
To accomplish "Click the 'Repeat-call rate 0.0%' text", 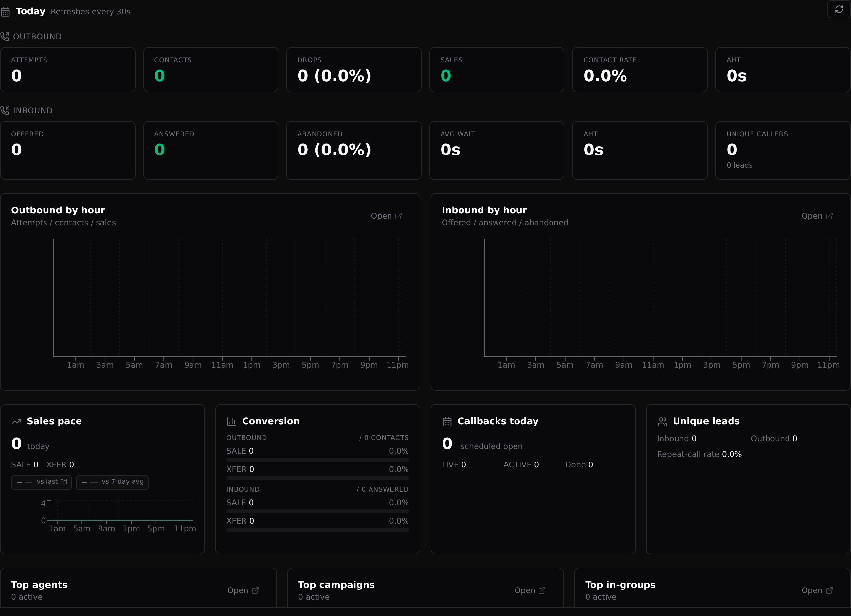I will point(699,454).
